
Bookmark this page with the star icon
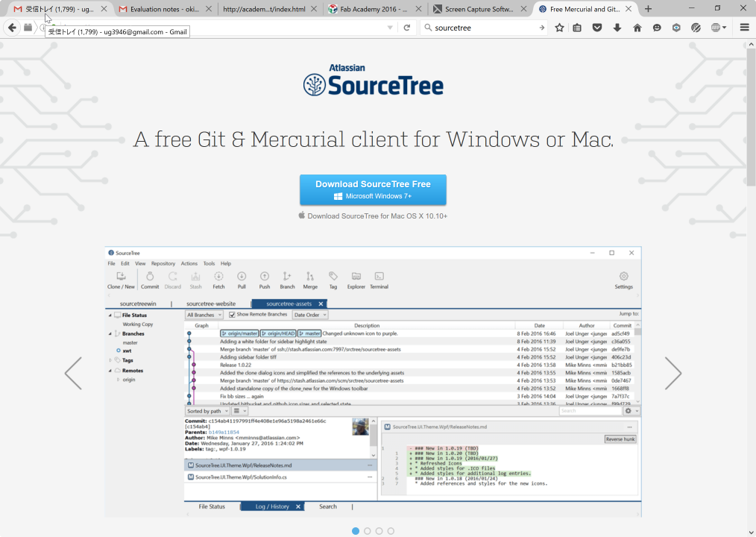point(559,28)
